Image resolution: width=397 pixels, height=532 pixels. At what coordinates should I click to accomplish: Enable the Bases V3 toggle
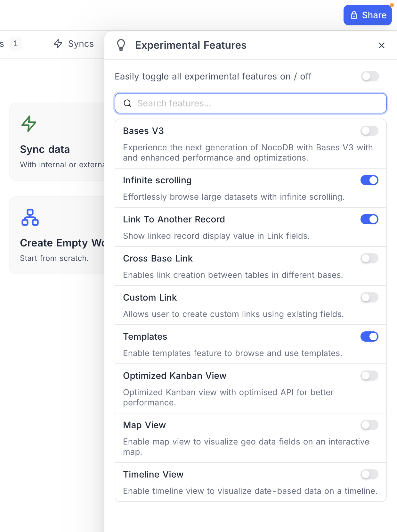tap(369, 131)
